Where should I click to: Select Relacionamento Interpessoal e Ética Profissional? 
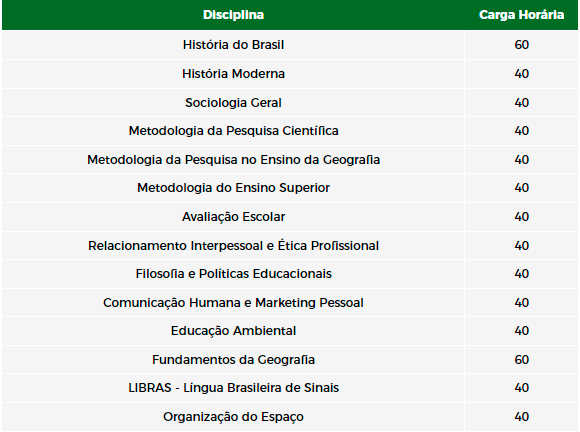(233, 246)
